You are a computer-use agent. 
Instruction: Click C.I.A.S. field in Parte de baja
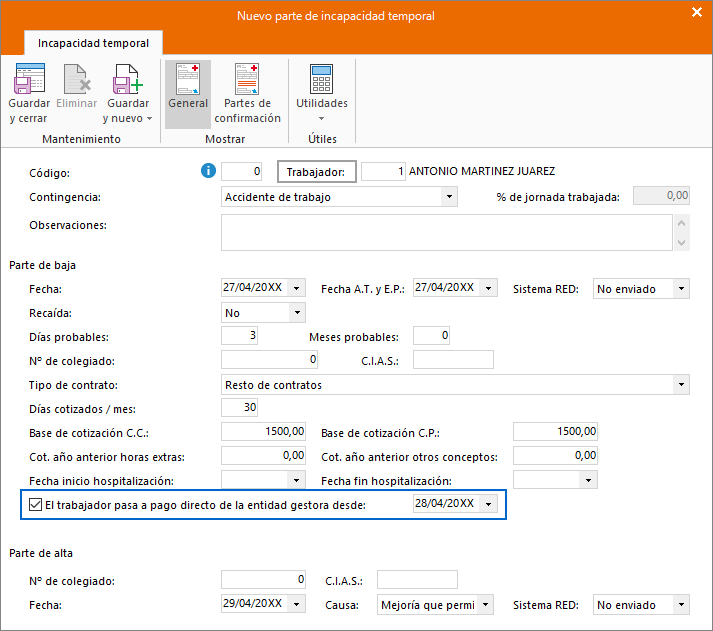point(453,360)
